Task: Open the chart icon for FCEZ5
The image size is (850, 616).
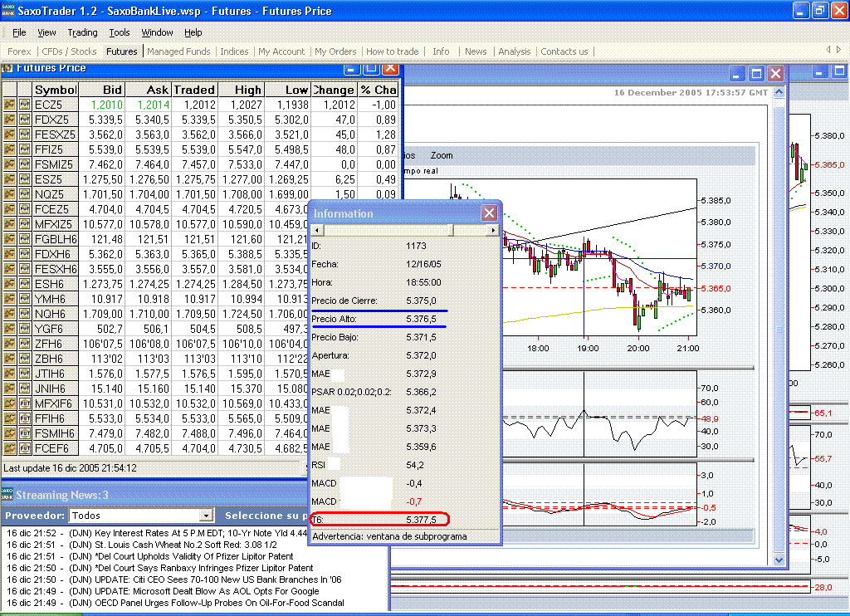Action: (9, 209)
